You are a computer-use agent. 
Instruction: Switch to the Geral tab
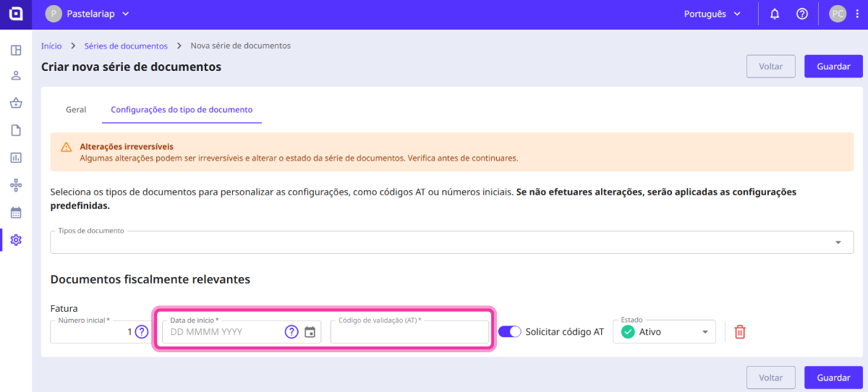point(76,110)
